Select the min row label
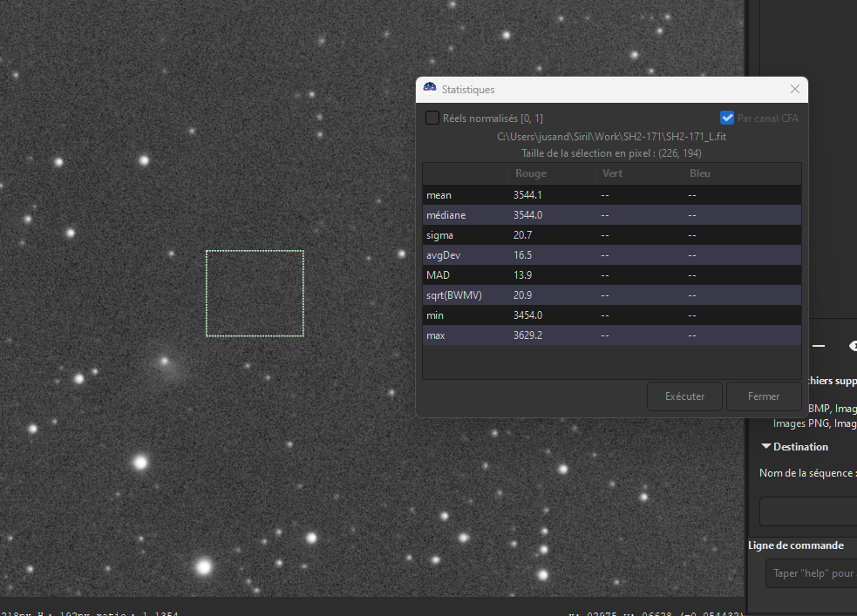 coord(435,315)
